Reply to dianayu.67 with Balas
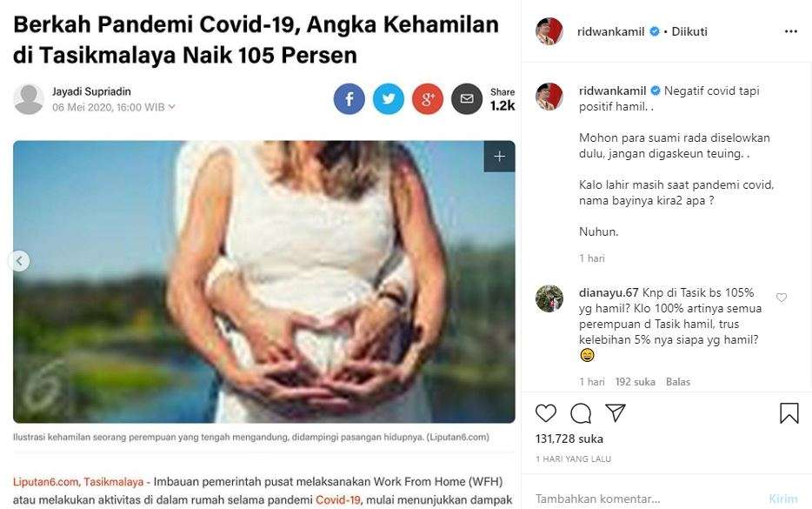The width and height of the screenshot is (812, 509). tap(678, 381)
